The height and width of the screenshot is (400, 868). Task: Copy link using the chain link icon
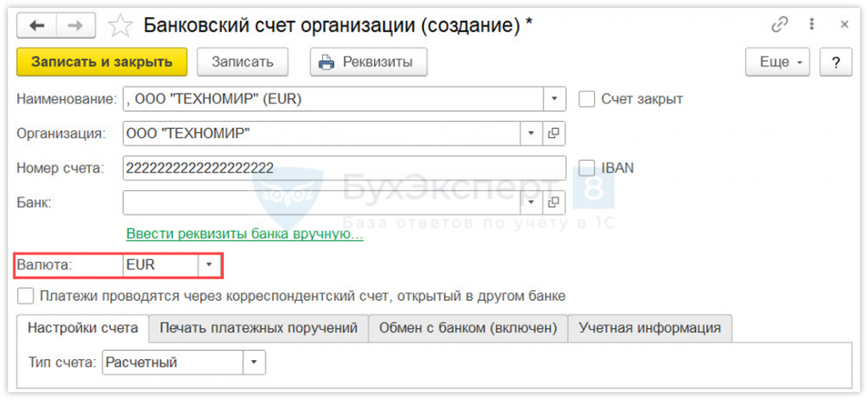point(780,25)
